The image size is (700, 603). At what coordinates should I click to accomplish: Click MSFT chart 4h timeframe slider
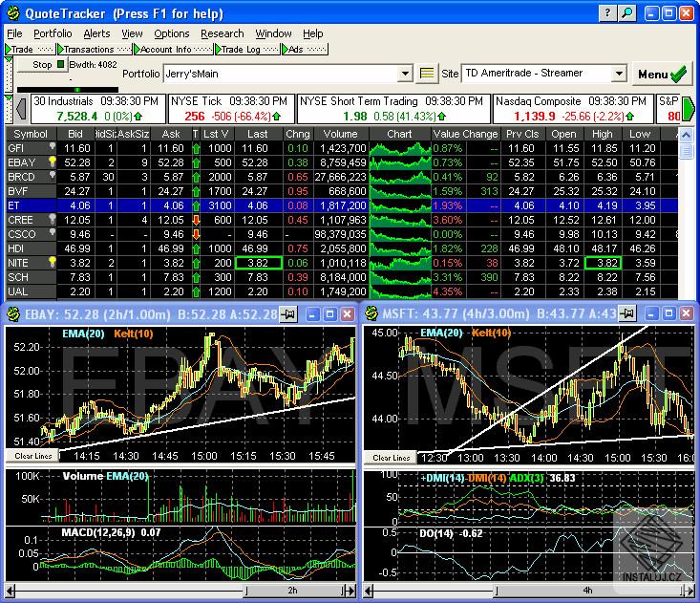pyautogui.click(x=588, y=591)
